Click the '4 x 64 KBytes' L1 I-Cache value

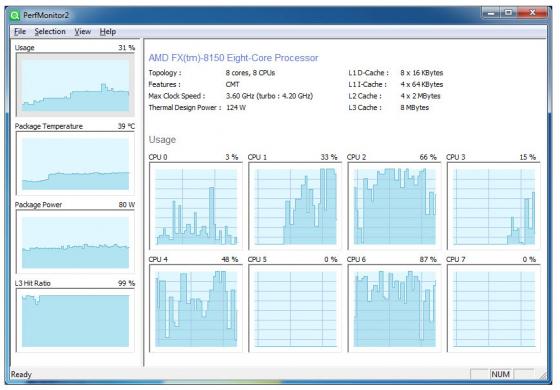[x=421, y=85]
